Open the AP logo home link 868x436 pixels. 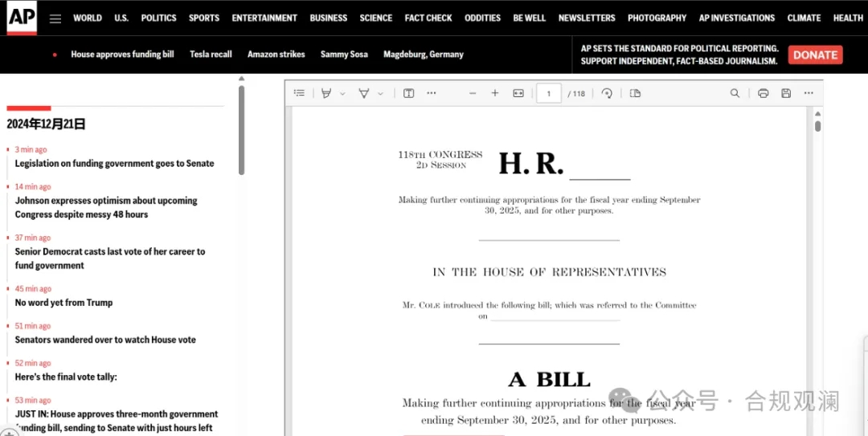[x=22, y=18]
